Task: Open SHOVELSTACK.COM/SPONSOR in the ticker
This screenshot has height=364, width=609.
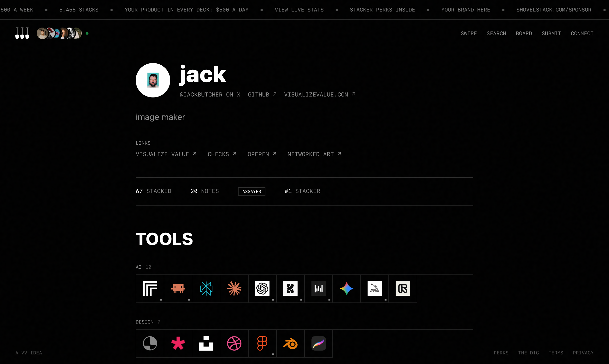Action: pyautogui.click(x=554, y=10)
